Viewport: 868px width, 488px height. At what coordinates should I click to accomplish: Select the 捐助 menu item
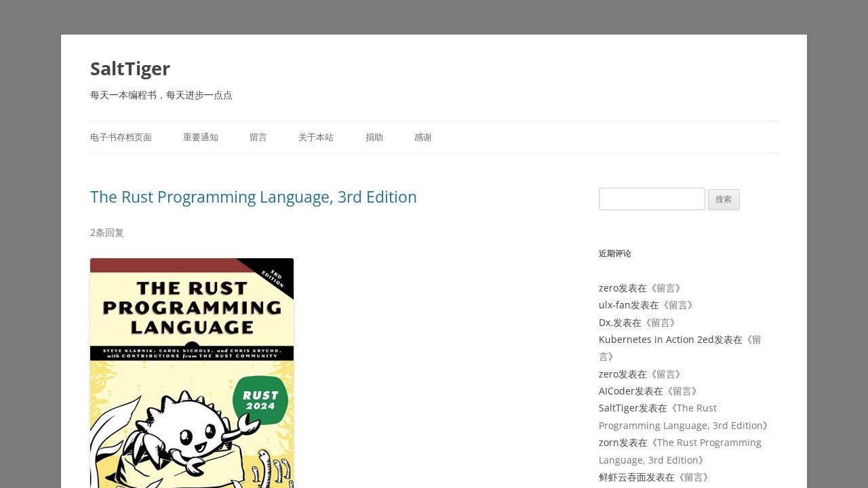pos(374,138)
